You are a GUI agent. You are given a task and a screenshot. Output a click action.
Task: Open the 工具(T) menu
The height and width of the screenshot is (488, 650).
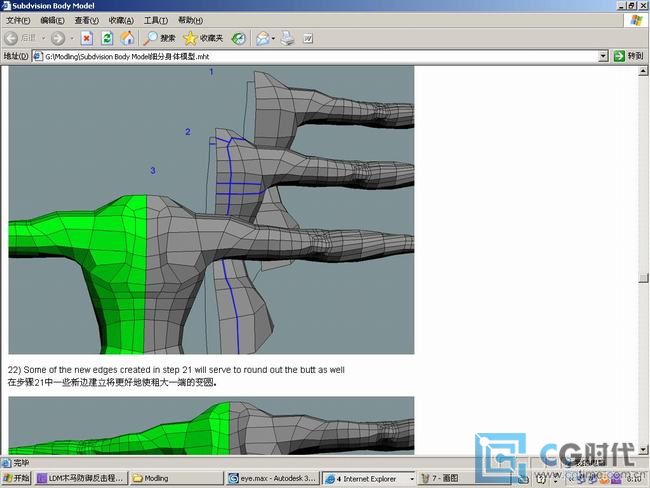click(x=155, y=20)
